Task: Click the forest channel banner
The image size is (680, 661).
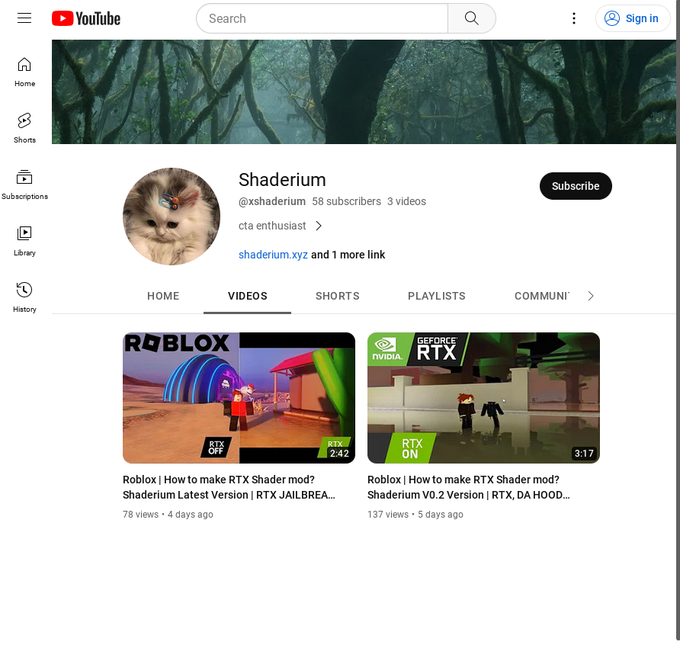Action: point(363,92)
